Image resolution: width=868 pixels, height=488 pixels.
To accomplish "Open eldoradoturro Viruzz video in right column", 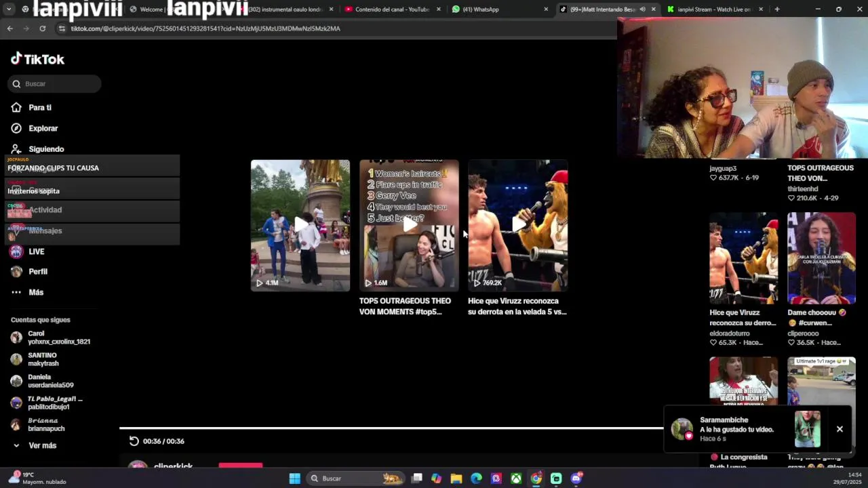I will coord(744,258).
